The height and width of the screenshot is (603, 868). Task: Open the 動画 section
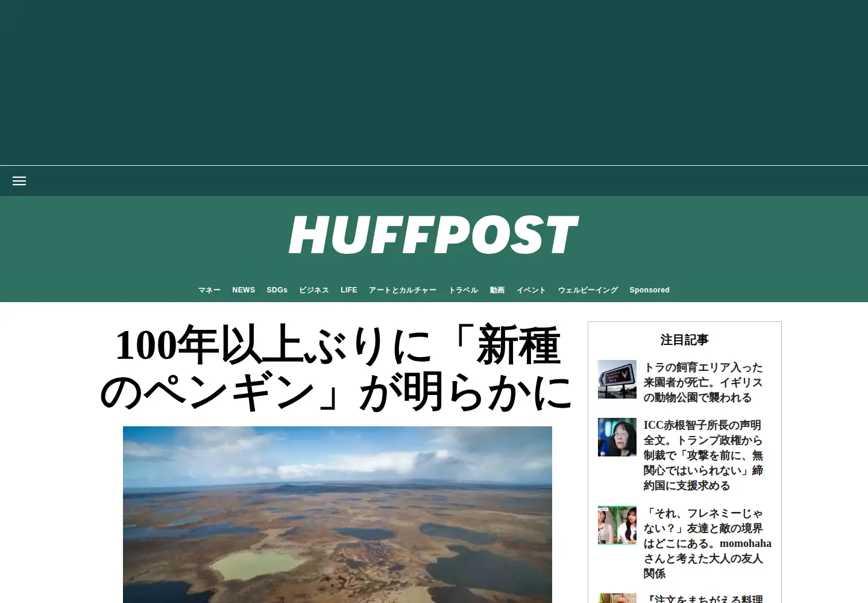point(497,290)
